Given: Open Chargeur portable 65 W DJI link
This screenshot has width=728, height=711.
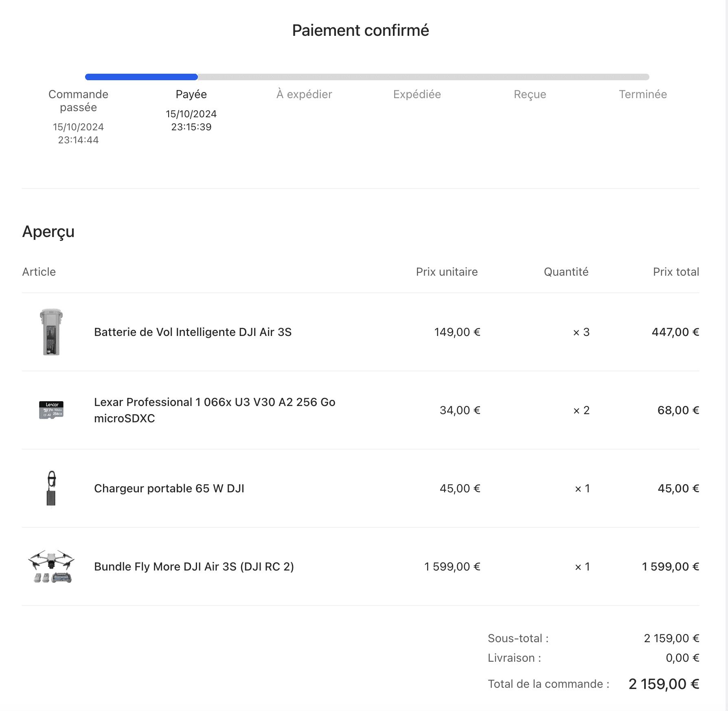Looking at the screenshot, I should coord(169,488).
